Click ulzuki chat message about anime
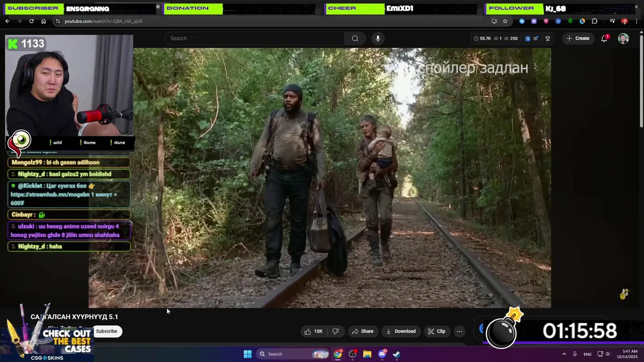 coord(69,231)
